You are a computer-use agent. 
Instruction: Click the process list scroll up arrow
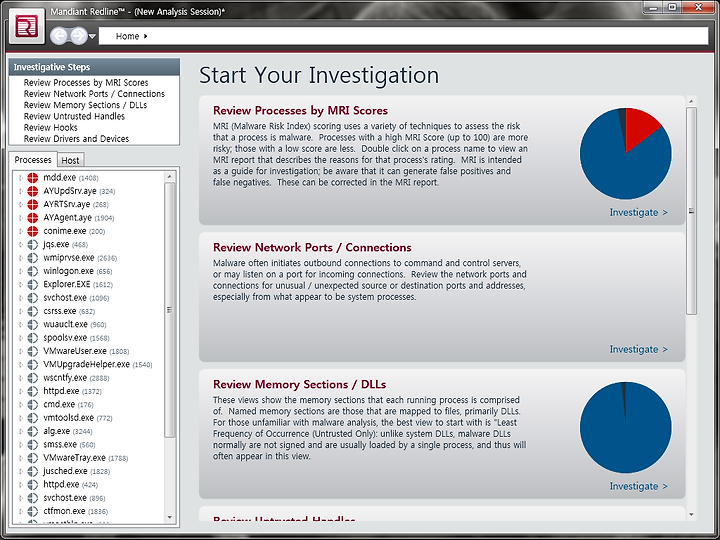(x=169, y=176)
